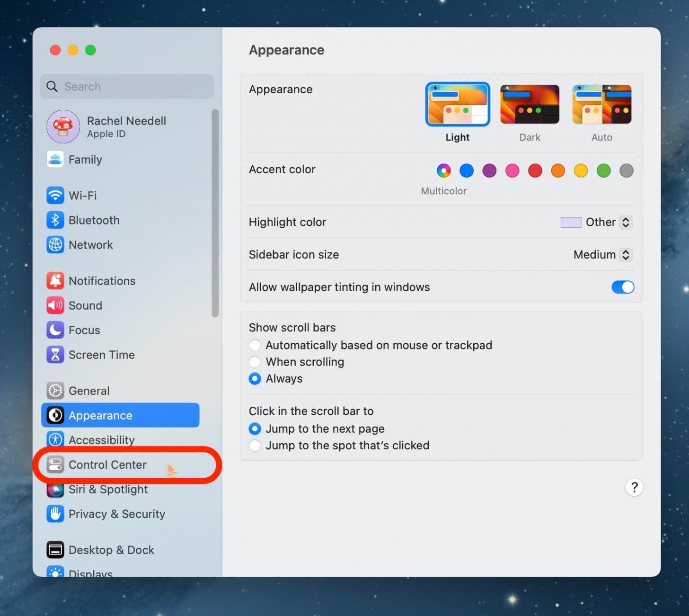Click the green full screen button

pyautogui.click(x=90, y=50)
